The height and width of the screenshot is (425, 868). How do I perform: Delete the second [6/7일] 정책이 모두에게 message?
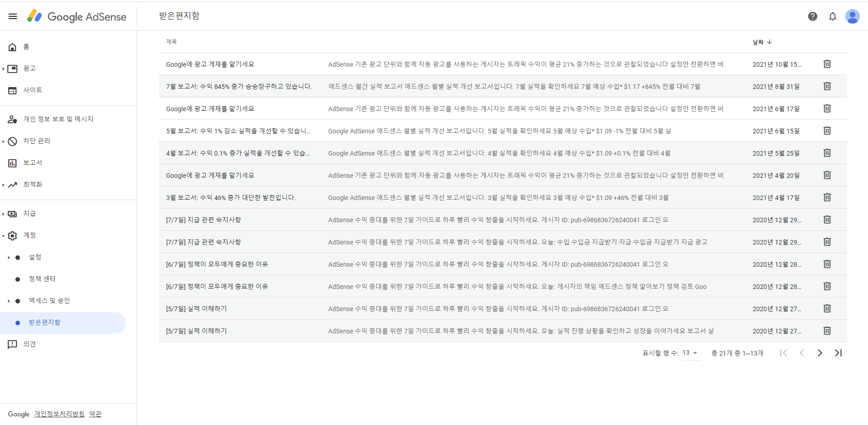[827, 286]
